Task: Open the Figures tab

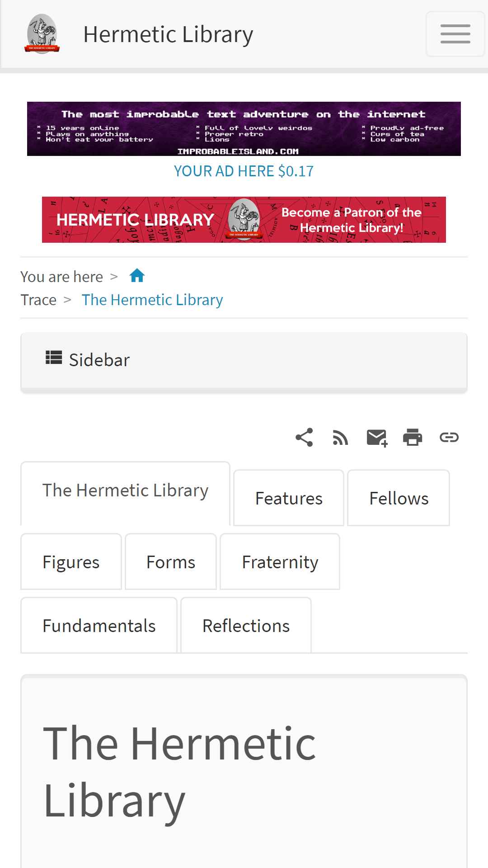Action: tap(71, 562)
